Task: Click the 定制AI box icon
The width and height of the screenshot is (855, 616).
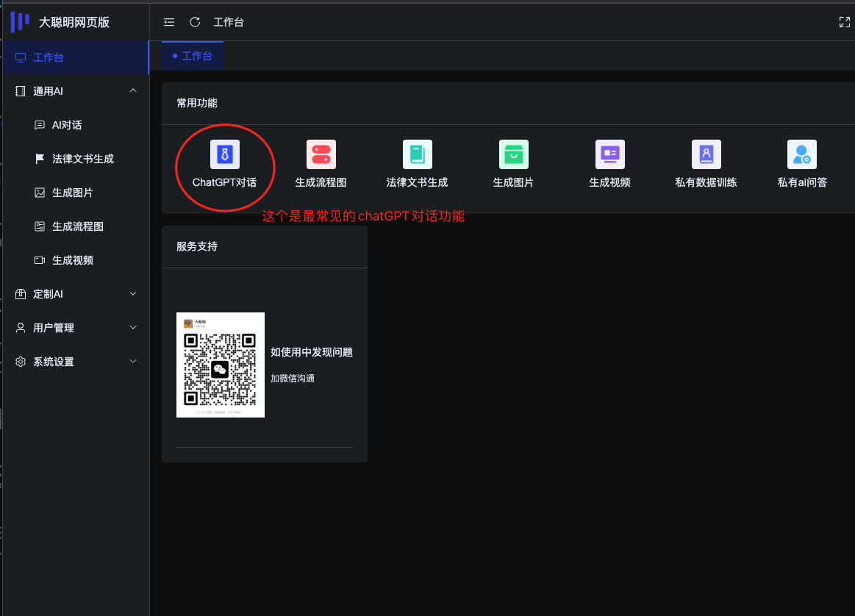Action: [21, 294]
